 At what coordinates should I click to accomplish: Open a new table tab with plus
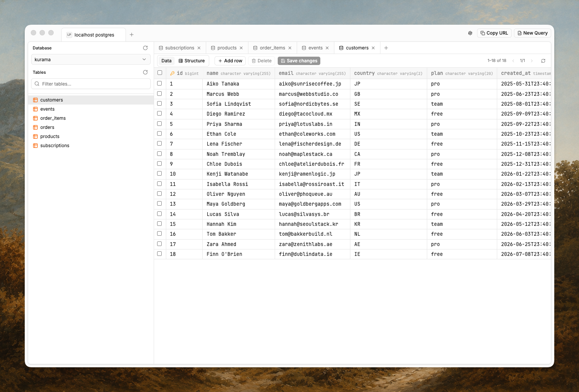tap(386, 48)
